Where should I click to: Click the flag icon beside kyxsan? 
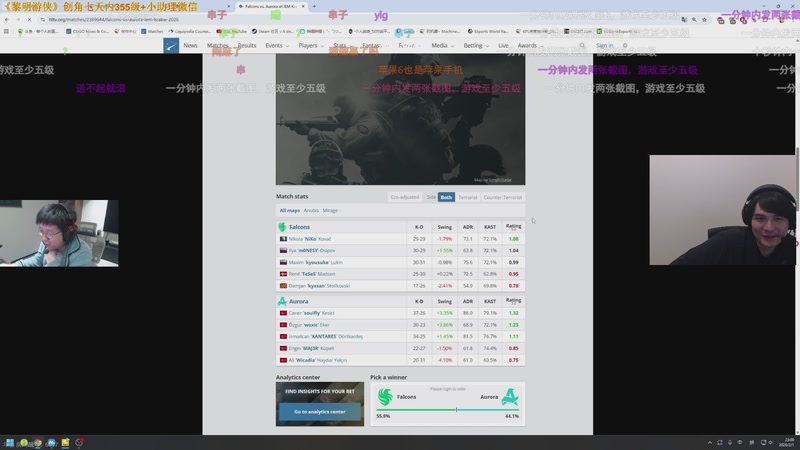coord(283,286)
